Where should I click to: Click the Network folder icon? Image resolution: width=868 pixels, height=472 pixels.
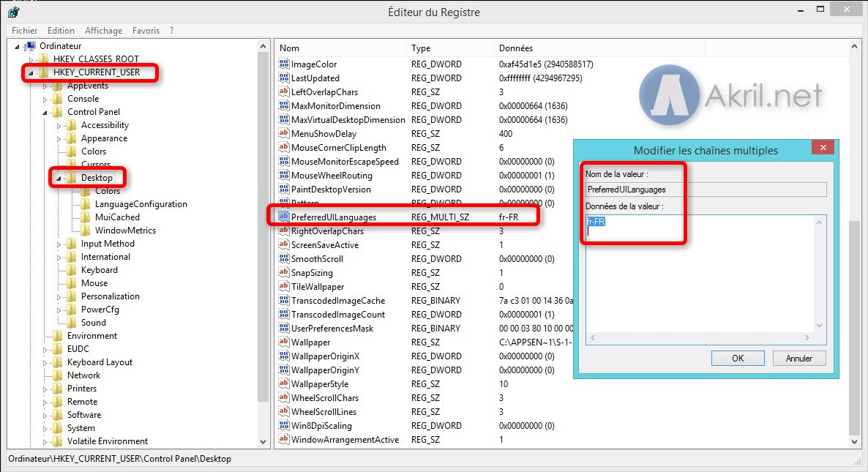[x=58, y=375]
